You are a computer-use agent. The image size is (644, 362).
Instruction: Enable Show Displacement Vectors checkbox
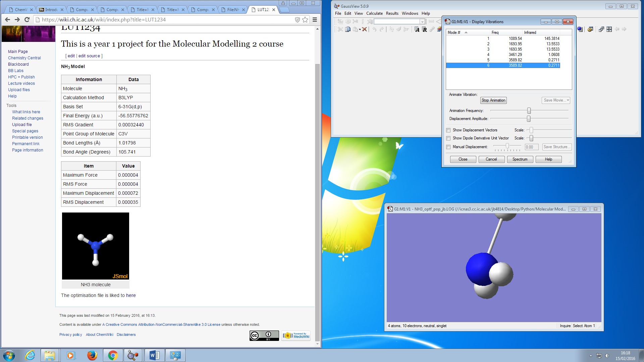(448, 130)
